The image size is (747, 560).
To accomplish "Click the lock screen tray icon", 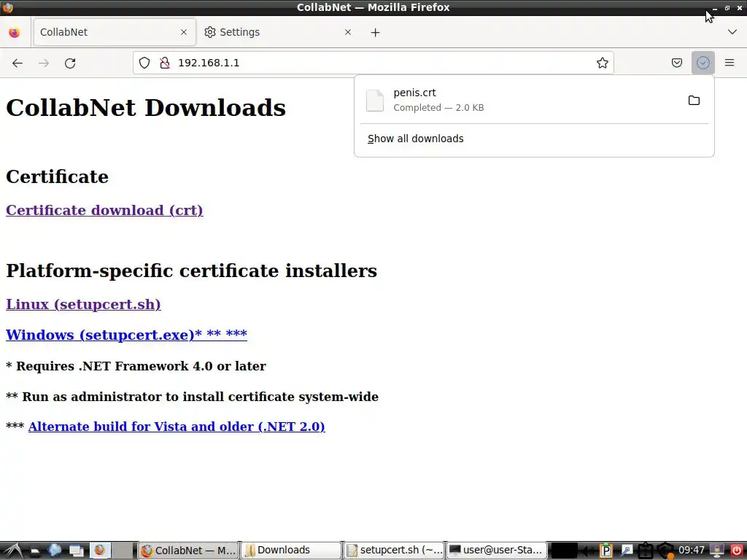I will pos(717,551).
